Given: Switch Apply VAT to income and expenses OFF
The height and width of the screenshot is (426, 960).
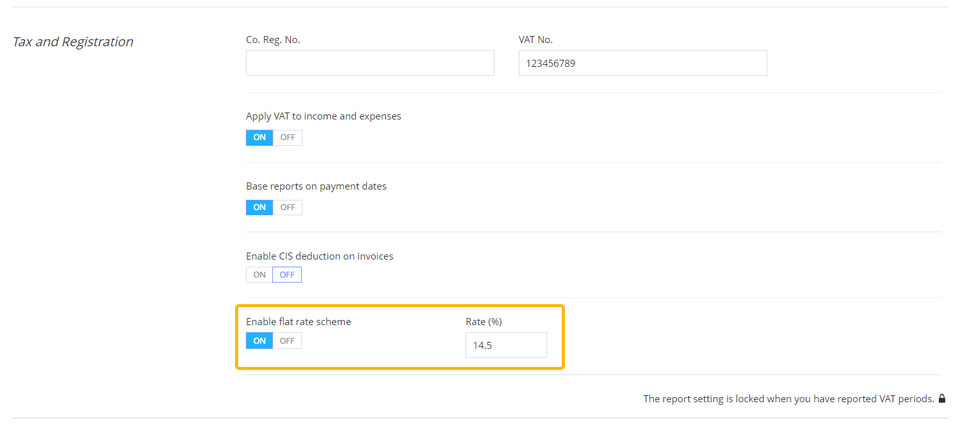Looking at the screenshot, I should 288,137.
